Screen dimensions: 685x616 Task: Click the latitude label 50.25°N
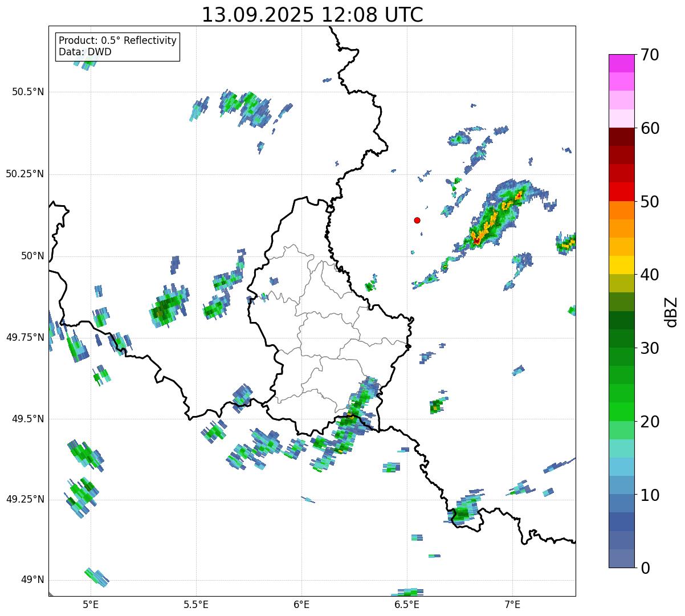point(25,174)
